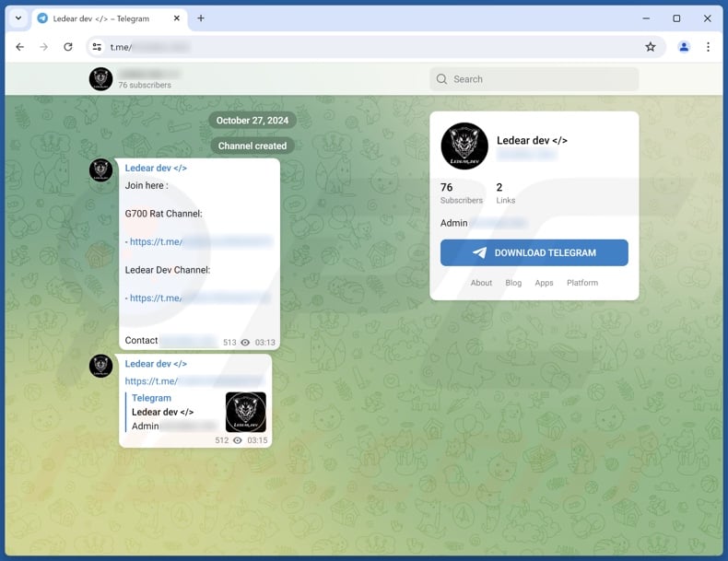Open the t.me link in the second message
This screenshot has width=728, height=561.
click(194, 381)
